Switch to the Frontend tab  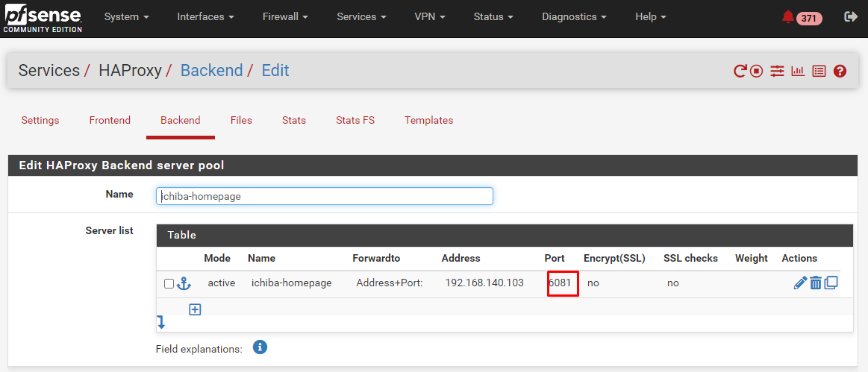tap(110, 120)
